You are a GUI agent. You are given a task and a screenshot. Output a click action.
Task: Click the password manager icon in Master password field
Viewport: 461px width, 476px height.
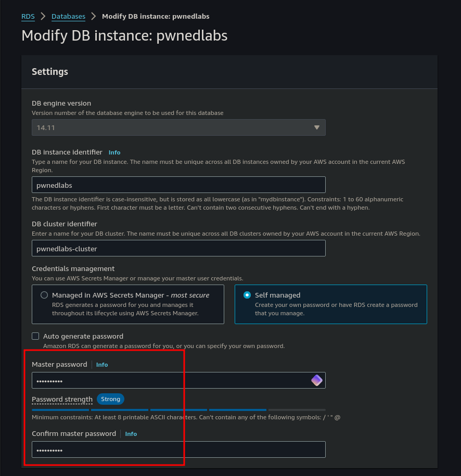pyautogui.click(x=316, y=380)
